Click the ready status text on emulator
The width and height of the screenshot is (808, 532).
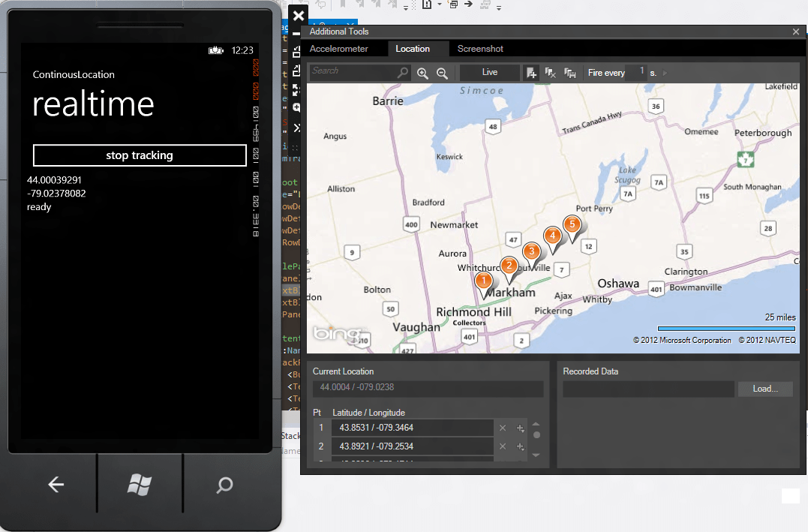(x=39, y=207)
